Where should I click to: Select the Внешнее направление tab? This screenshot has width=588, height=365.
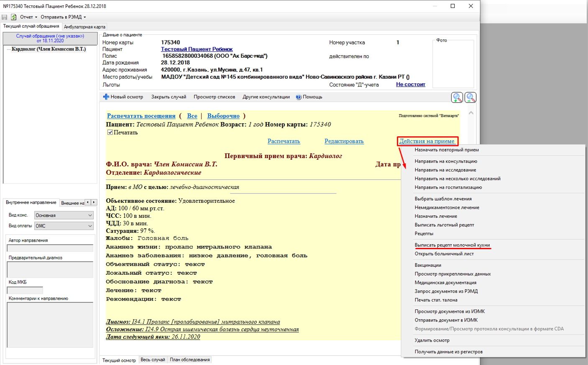pos(72,203)
